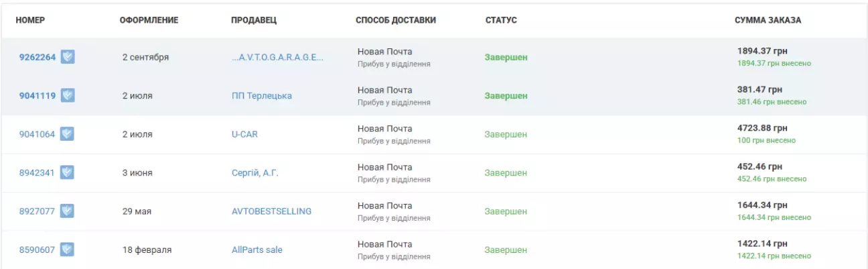This screenshot has height=269, width=868.
Task: Open order number 8590607
Action: click(x=38, y=250)
